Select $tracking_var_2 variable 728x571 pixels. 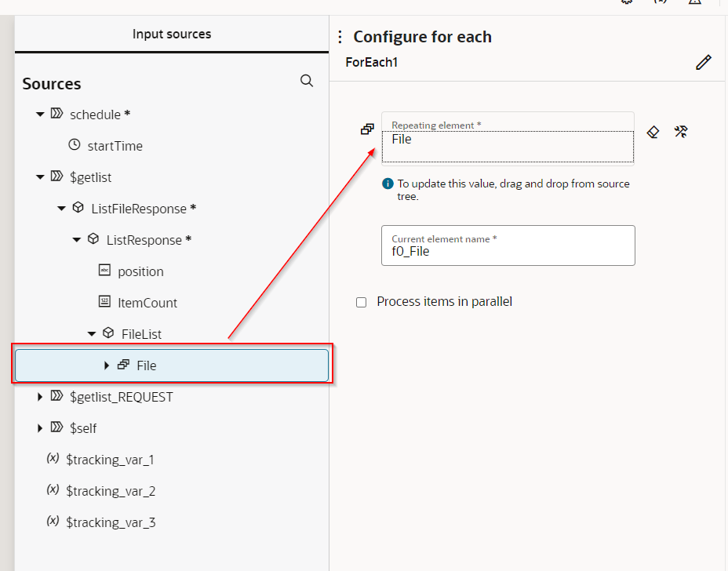pyautogui.click(x=111, y=491)
